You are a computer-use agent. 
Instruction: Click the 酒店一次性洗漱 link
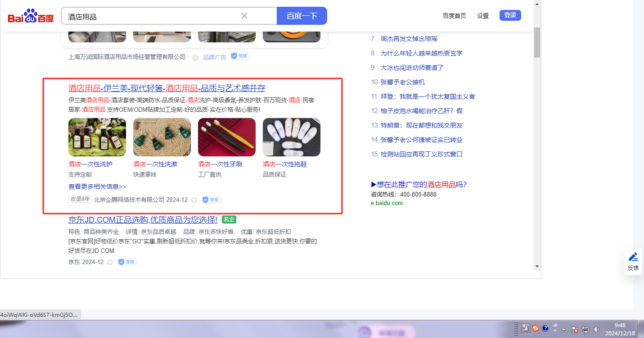155,164
